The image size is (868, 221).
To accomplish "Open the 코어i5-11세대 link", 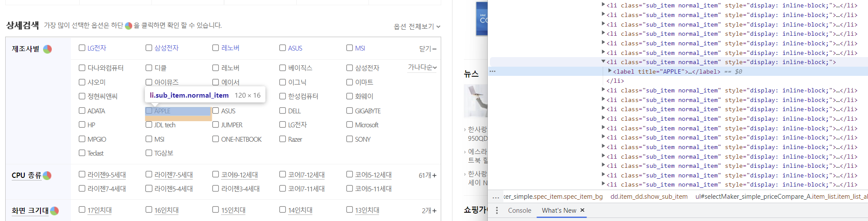I will click(x=373, y=189).
